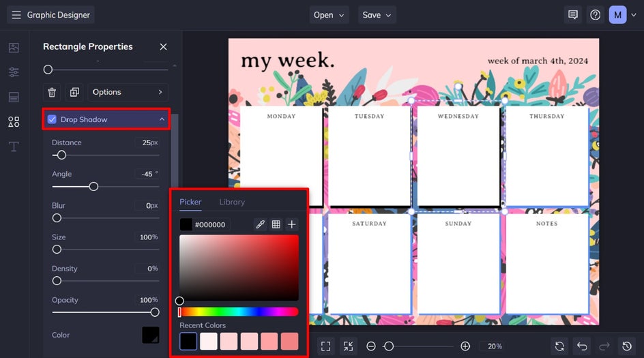This screenshot has width=644, height=358.
Task: Open the history clock icon
Action: tap(627, 346)
